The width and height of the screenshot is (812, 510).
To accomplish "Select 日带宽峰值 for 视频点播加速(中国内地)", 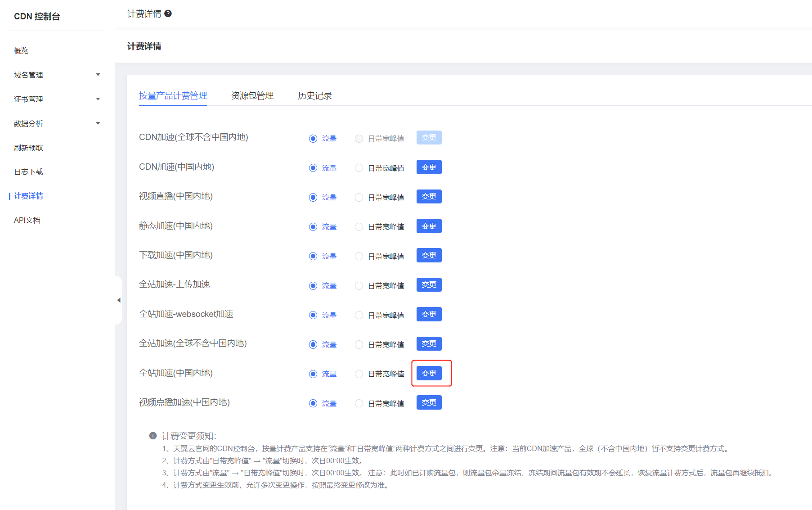I will (379, 403).
